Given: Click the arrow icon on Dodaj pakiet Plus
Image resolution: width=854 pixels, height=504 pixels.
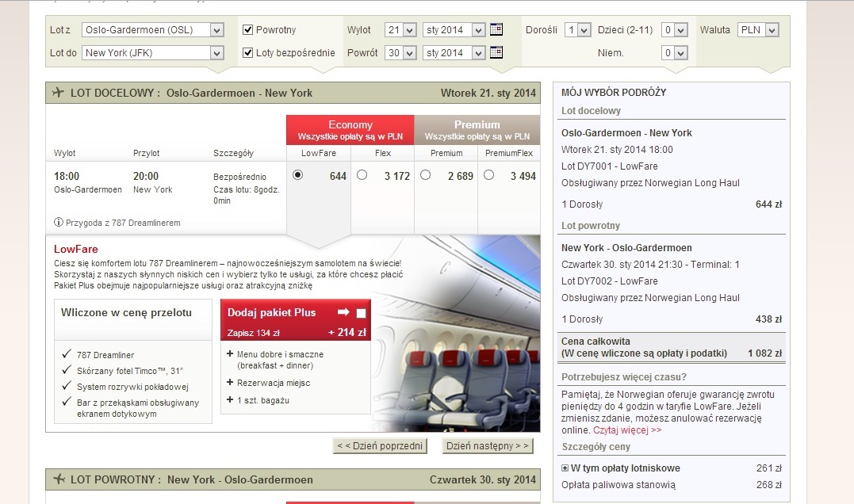Looking at the screenshot, I should [x=343, y=312].
